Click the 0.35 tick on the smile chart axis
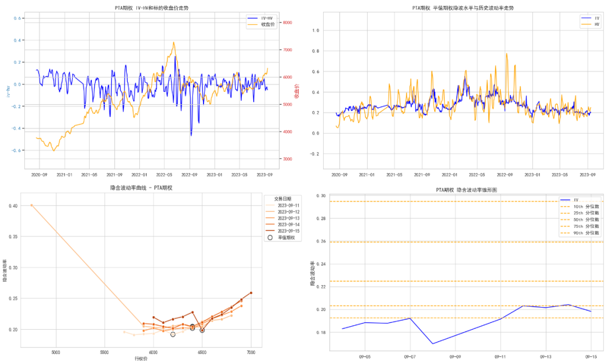609x364 pixels. 13,237
